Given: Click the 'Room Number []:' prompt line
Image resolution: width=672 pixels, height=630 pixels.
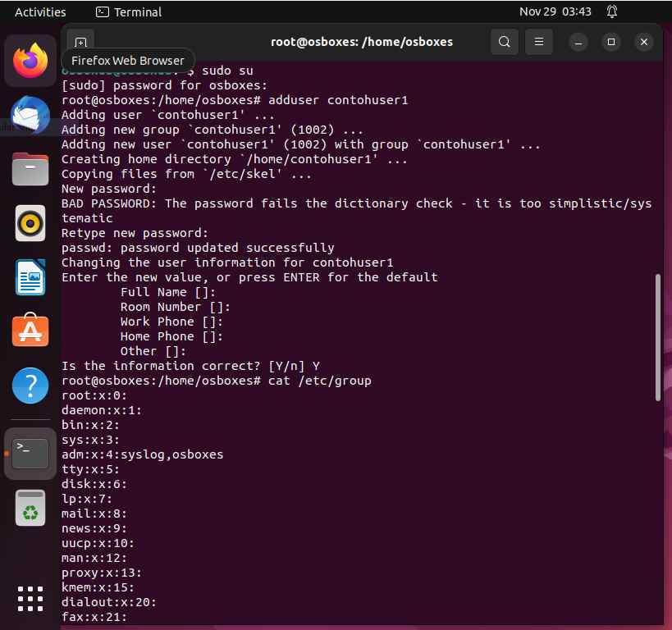Looking at the screenshot, I should tap(176, 307).
